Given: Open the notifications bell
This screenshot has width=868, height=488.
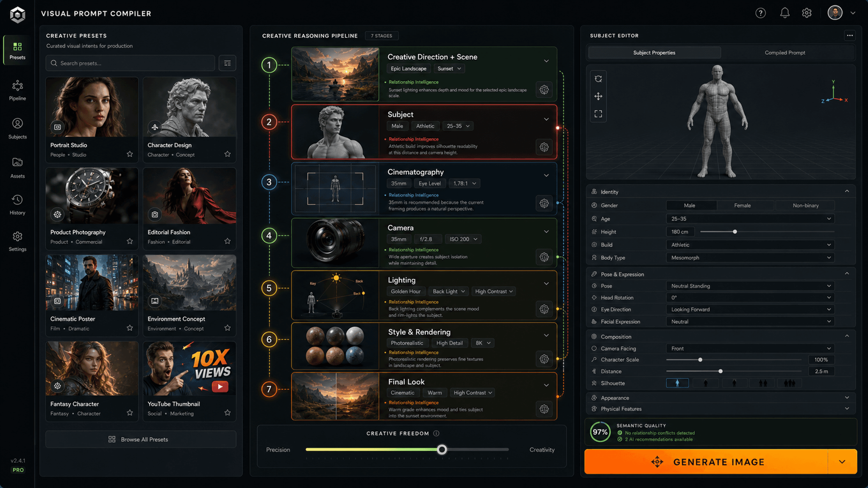Looking at the screenshot, I should (x=785, y=13).
